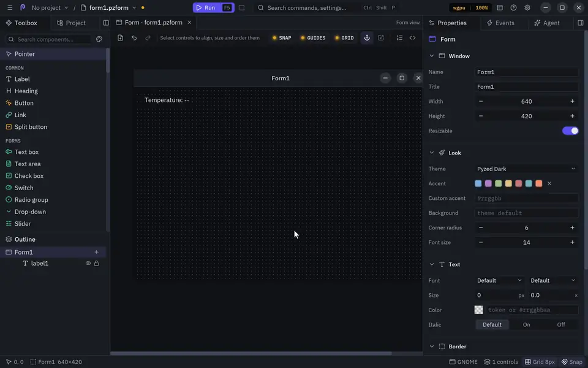Open the help question mark icon
This screenshot has width=588, height=368.
[513, 7]
